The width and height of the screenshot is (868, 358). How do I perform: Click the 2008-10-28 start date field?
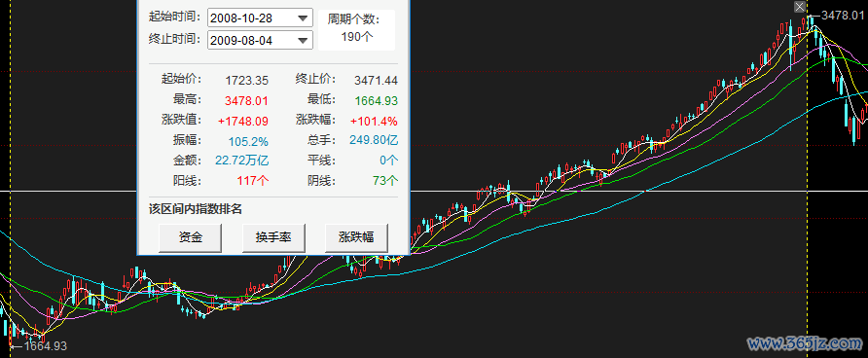click(260, 18)
